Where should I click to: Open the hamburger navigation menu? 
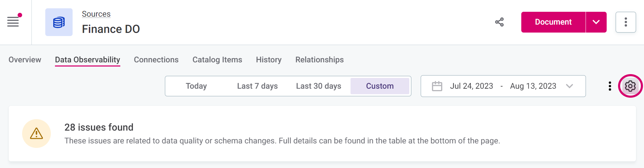(13, 22)
